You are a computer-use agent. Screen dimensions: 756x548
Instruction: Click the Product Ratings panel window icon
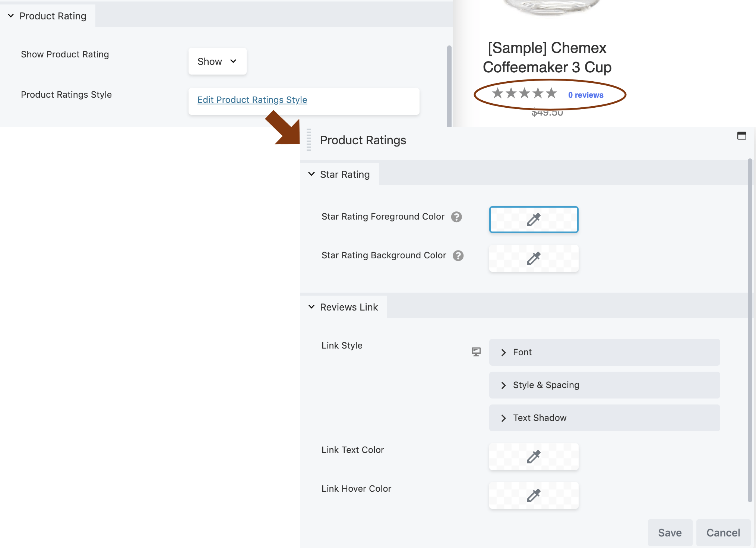pyautogui.click(x=741, y=136)
